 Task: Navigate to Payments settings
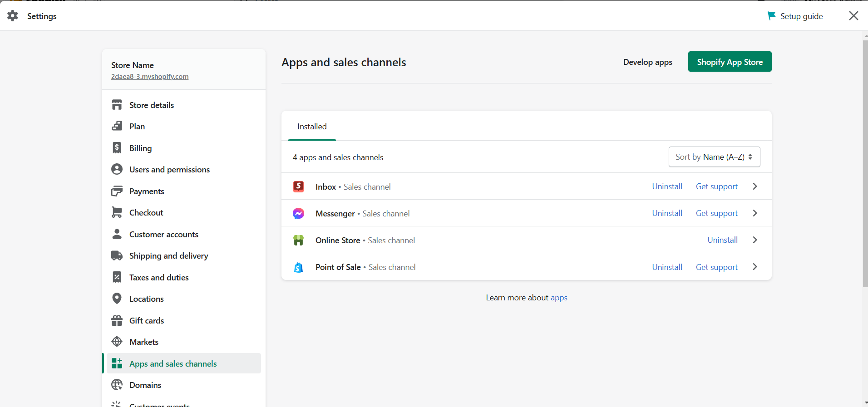click(x=184, y=191)
